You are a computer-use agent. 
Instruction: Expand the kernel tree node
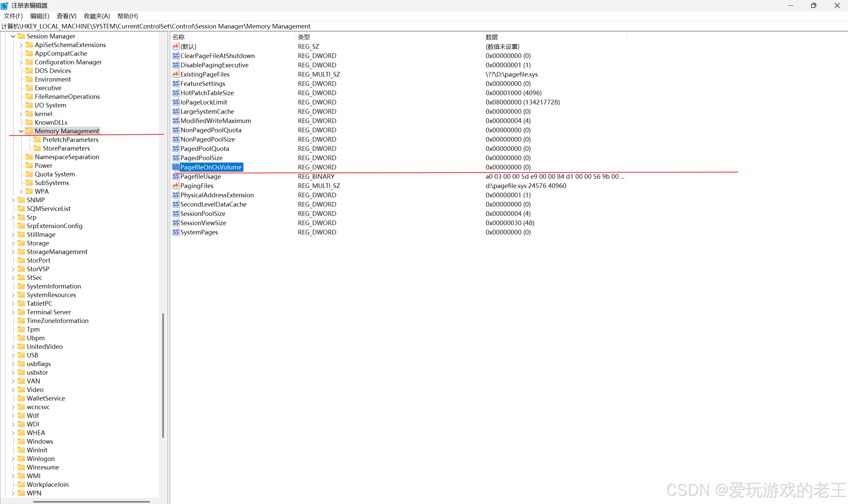tap(21, 114)
